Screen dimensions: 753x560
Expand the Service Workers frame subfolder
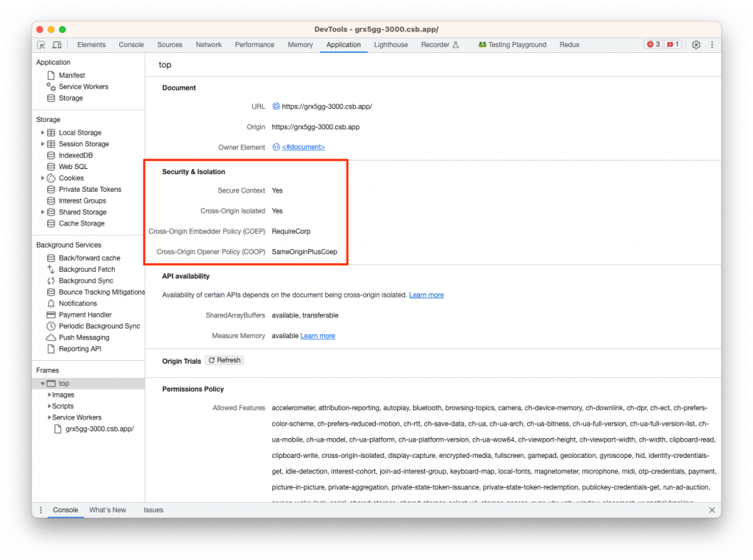pyautogui.click(x=49, y=417)
